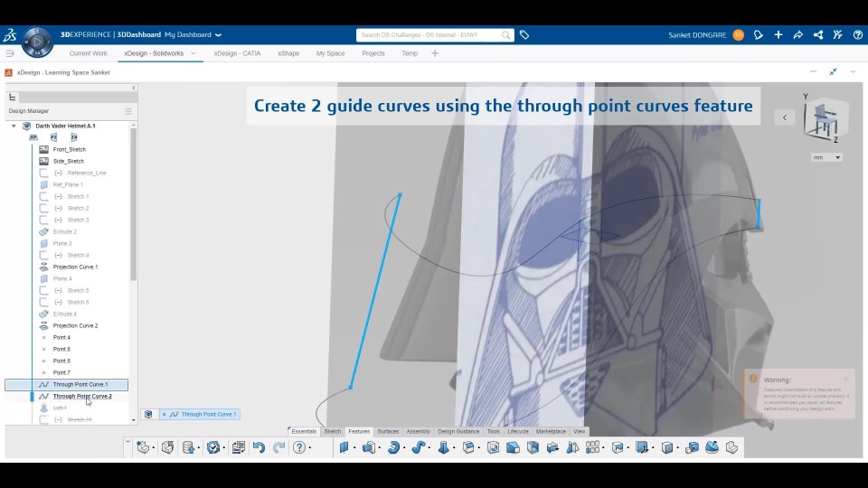Open the notifications bell icon
Viewport: 868px width, 488px height.
point(759,35)
